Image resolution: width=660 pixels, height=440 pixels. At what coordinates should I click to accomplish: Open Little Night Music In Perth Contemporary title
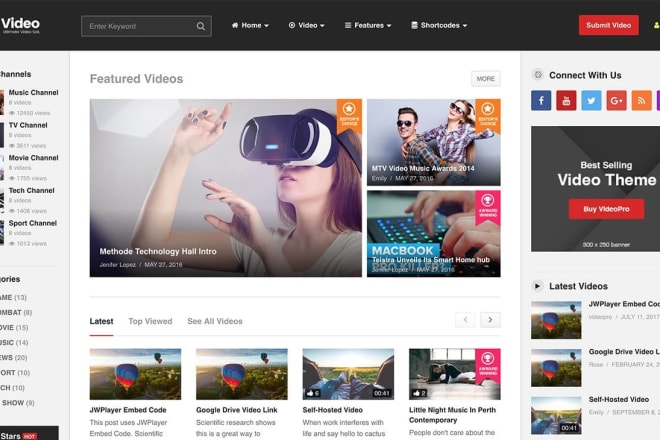click(452, 415)
